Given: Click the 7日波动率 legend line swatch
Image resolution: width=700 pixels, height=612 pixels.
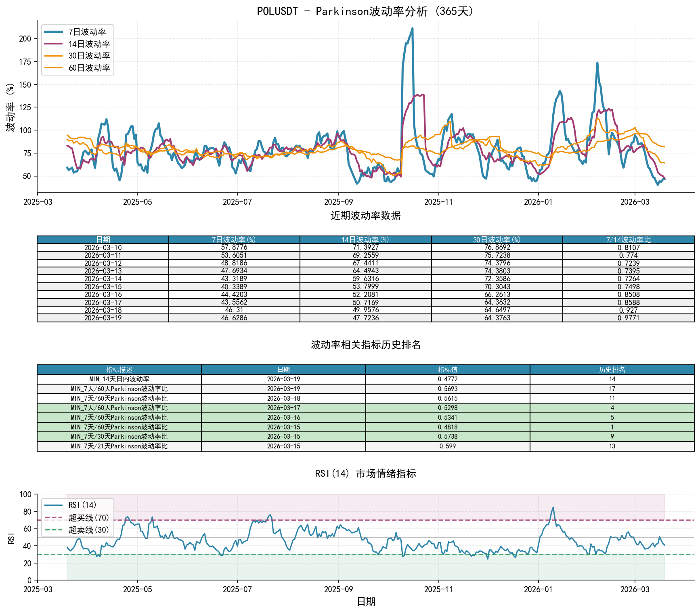Looking at the screenshot, I should pos(53,32).
